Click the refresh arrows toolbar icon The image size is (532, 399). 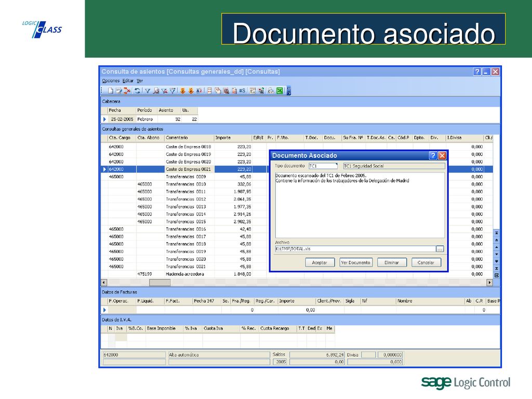(137, 90)
